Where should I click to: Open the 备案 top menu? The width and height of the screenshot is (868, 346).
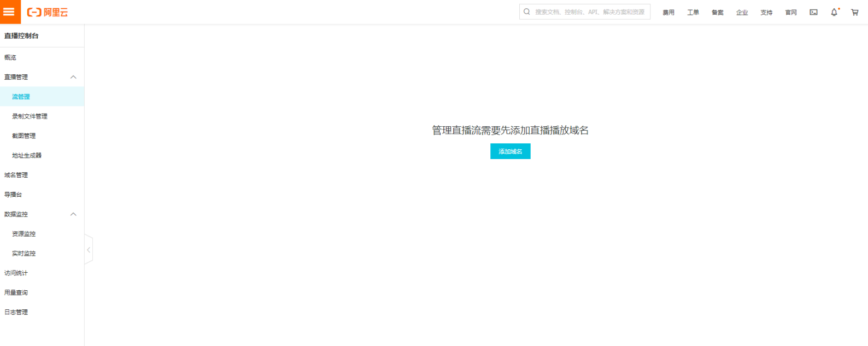(718, 12)
